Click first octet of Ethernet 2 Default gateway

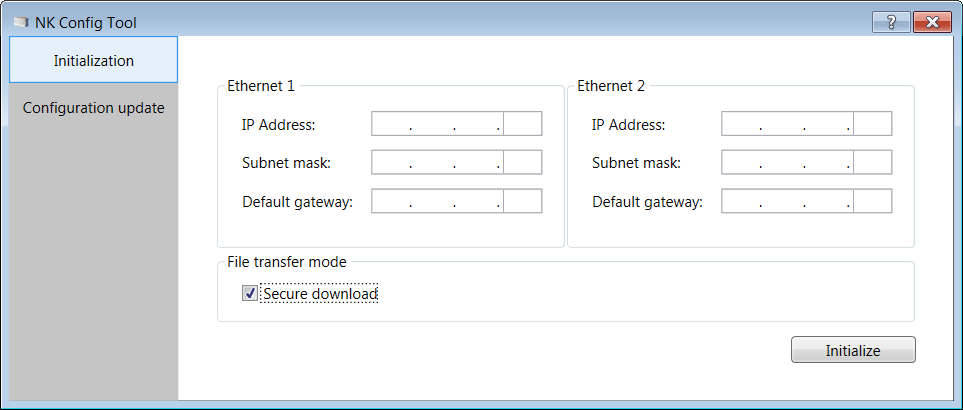741,201
